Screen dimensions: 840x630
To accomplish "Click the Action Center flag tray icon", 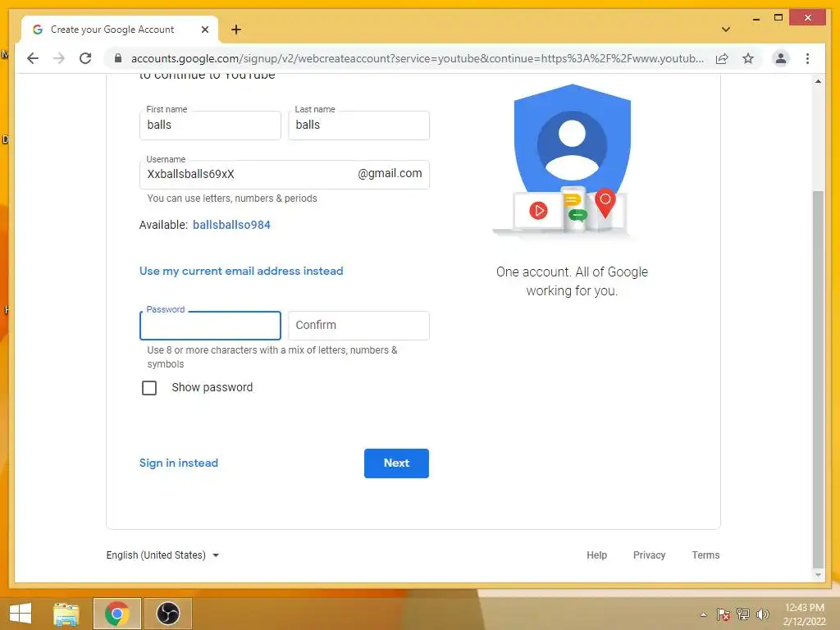I will (x=723, y=614).
